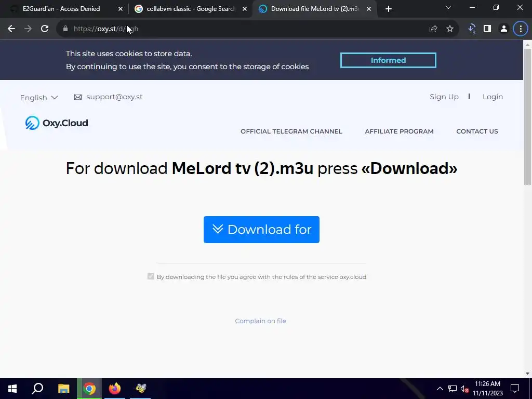Toggle the agree-with-rules checkbox
This screenshot has width=532, height=399.
pos(151,276)
